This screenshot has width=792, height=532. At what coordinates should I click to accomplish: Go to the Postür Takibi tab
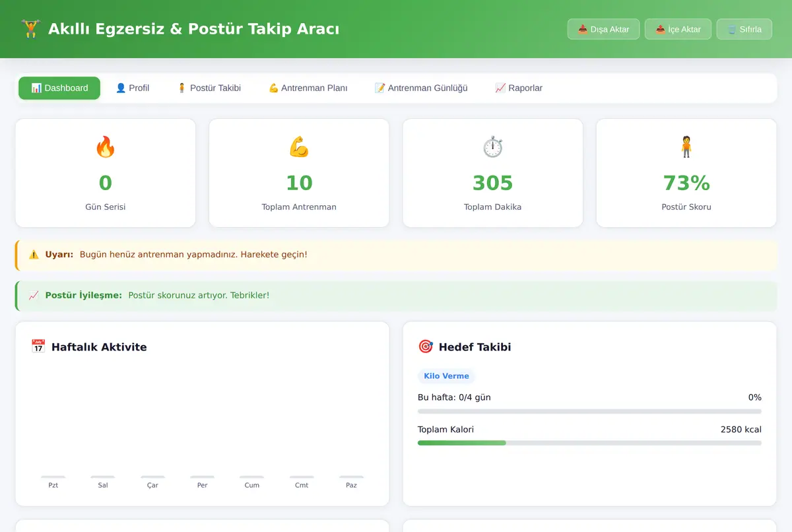[x=209, y=88]
